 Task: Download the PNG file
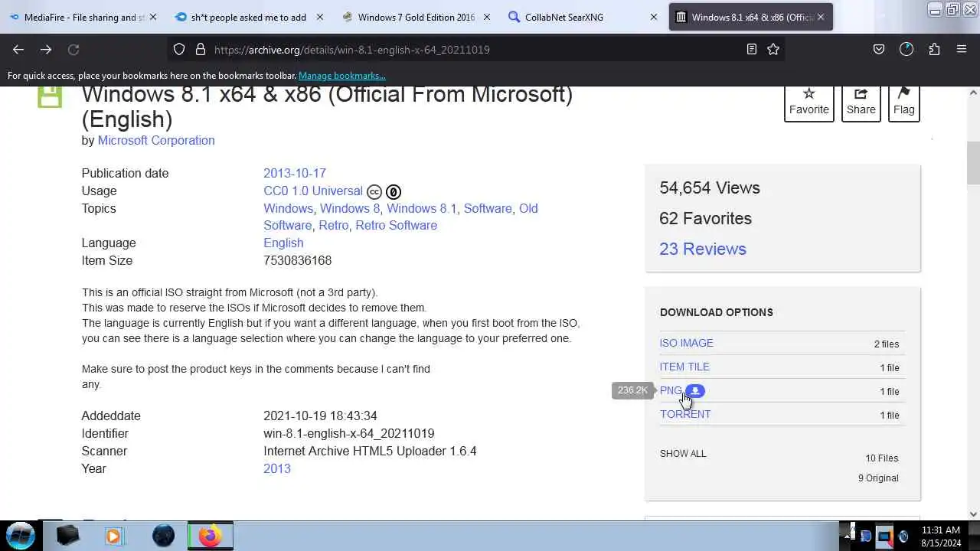(671, 390)
